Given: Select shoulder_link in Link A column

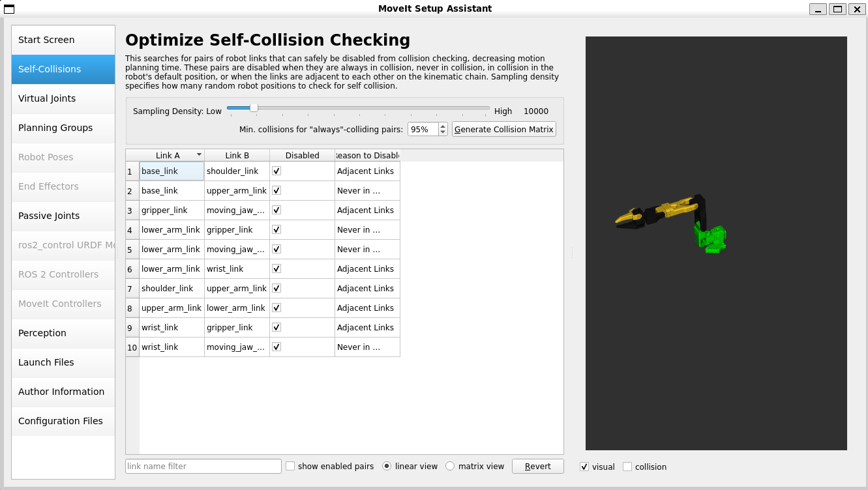Looking at the screenshot, I should [x=172, y=289].
